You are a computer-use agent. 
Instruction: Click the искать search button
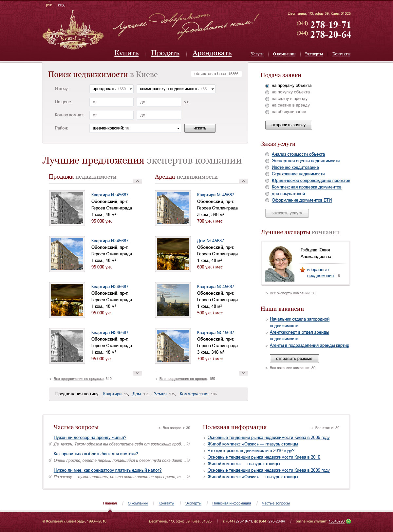tap(200, 128)
